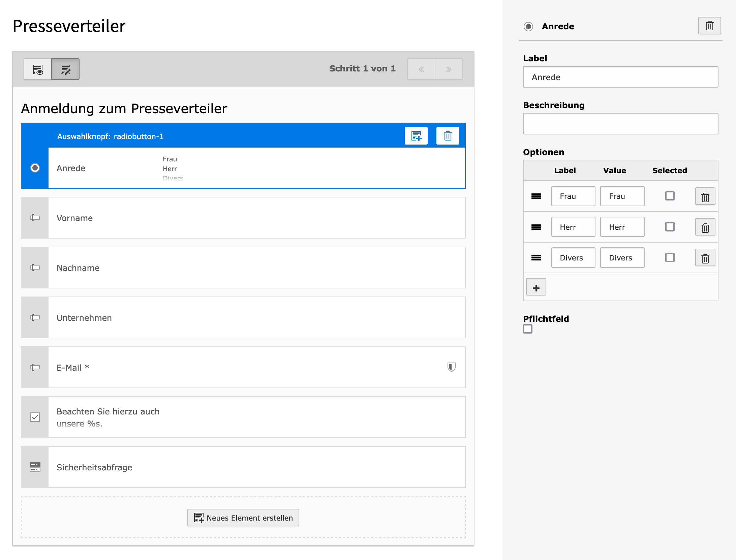
Task: Click Neues Element erstellen button
Action: [x=243, y=518]
